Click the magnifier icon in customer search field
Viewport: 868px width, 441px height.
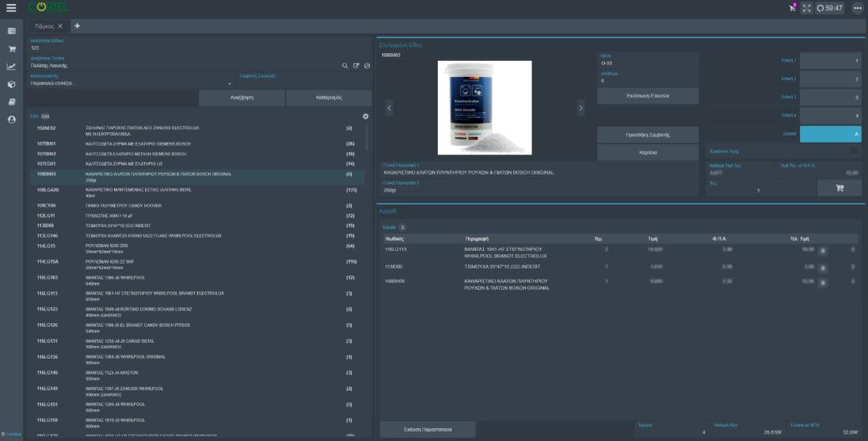[x=345, y=66]
